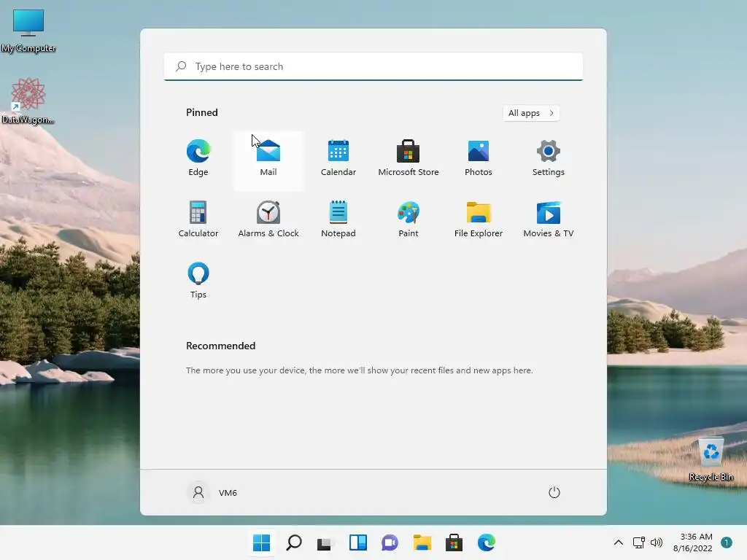Launch the Calculator app

[x=198, y=219]
